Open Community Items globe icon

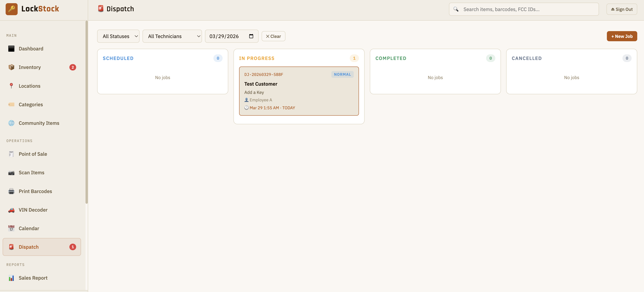pos(11,123)
